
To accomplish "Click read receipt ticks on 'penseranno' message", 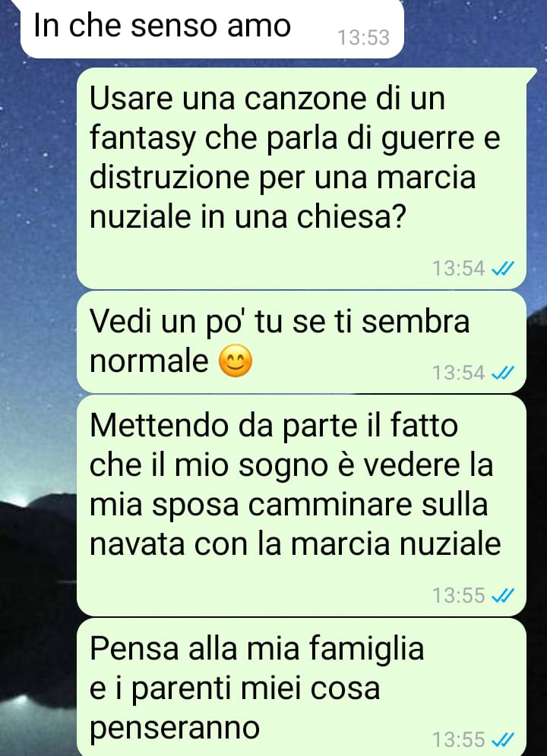I will click(x=503, y=739).
